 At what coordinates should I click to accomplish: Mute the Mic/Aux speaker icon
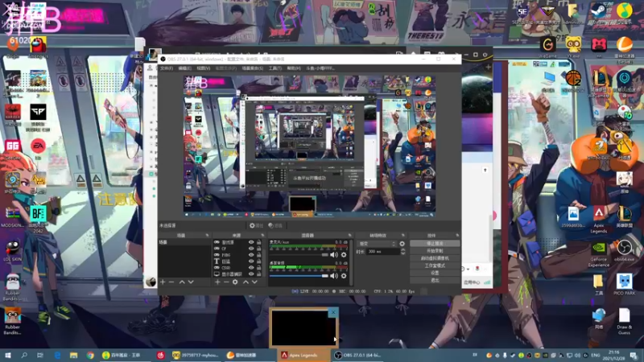(334, 255)
